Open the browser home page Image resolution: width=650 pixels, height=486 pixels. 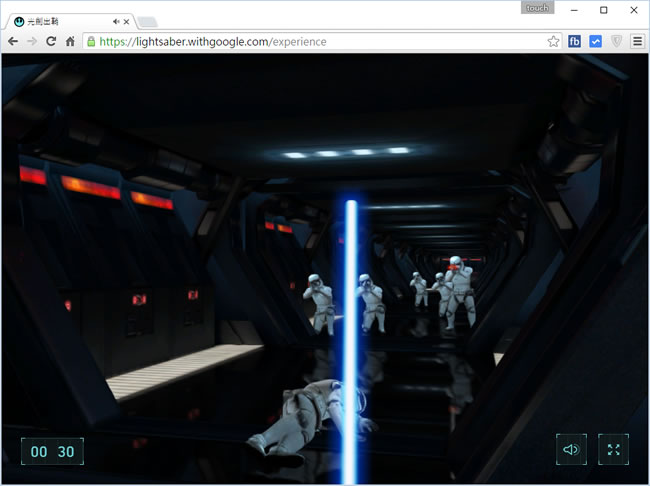(x=70, y=41)
